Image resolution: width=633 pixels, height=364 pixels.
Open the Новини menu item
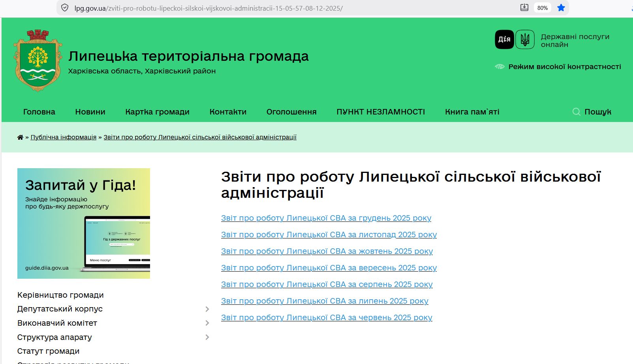point(90,112)
